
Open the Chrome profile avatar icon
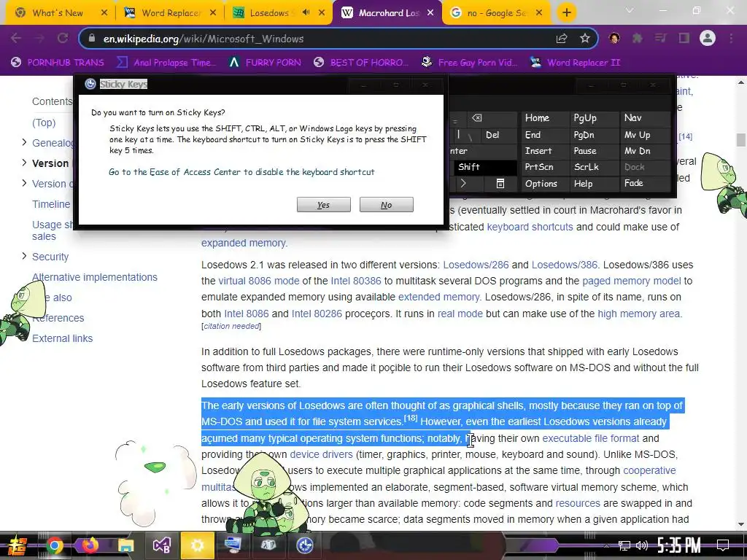pos(708,38)
